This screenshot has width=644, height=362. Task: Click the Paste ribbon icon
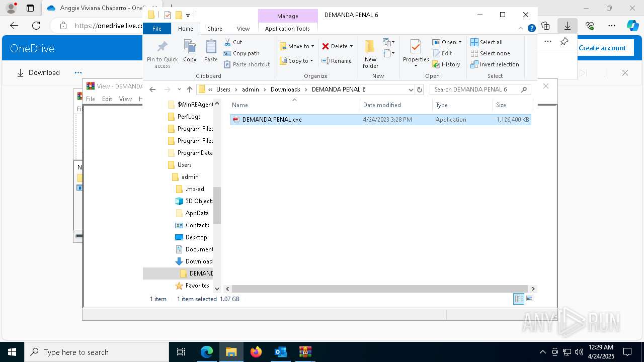[211, 51]
